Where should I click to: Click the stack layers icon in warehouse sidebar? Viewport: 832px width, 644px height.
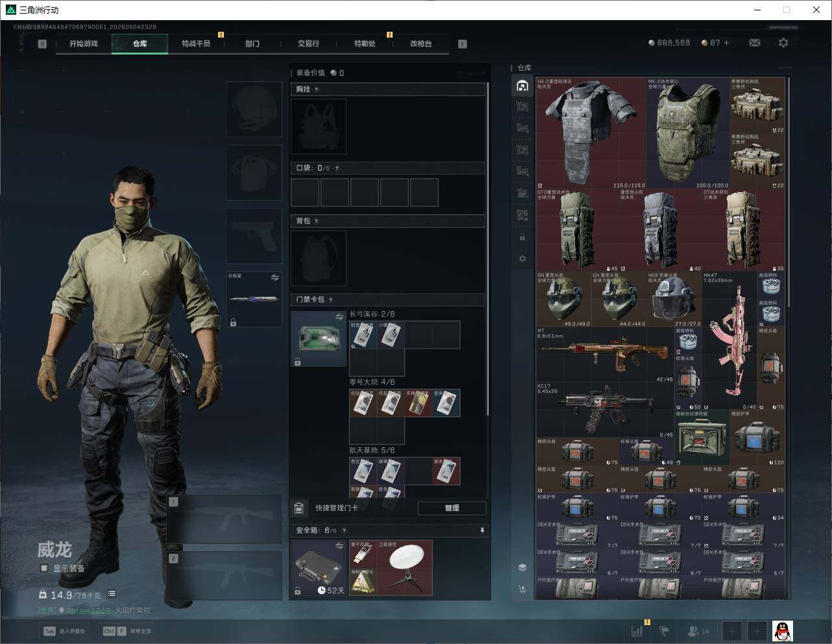point(522,567)
